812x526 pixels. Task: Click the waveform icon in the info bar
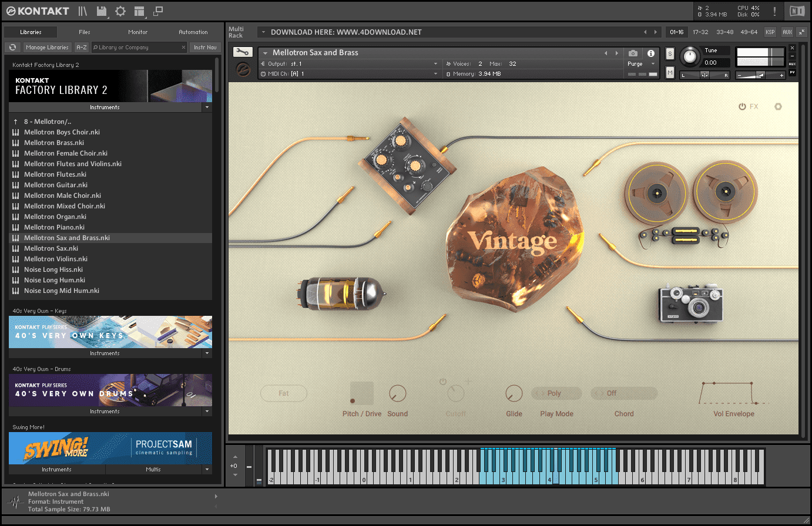(15, 502)
